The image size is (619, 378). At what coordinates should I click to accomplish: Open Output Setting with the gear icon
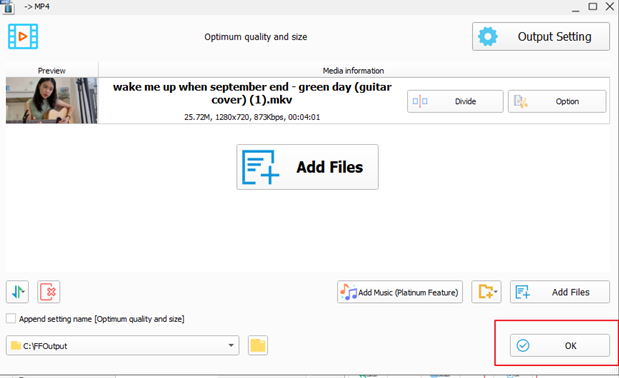tap(540, 37)
